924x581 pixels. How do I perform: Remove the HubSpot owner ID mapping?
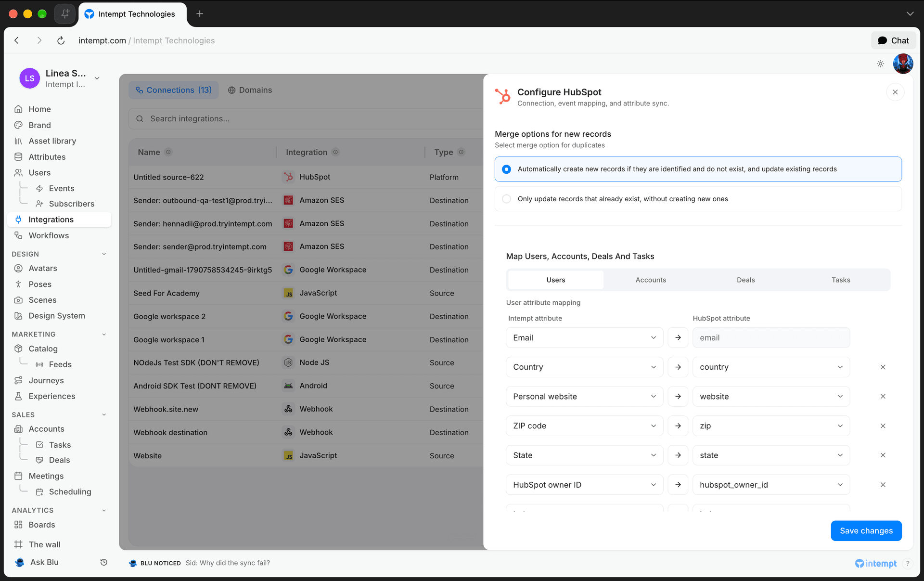click(883, 485)
